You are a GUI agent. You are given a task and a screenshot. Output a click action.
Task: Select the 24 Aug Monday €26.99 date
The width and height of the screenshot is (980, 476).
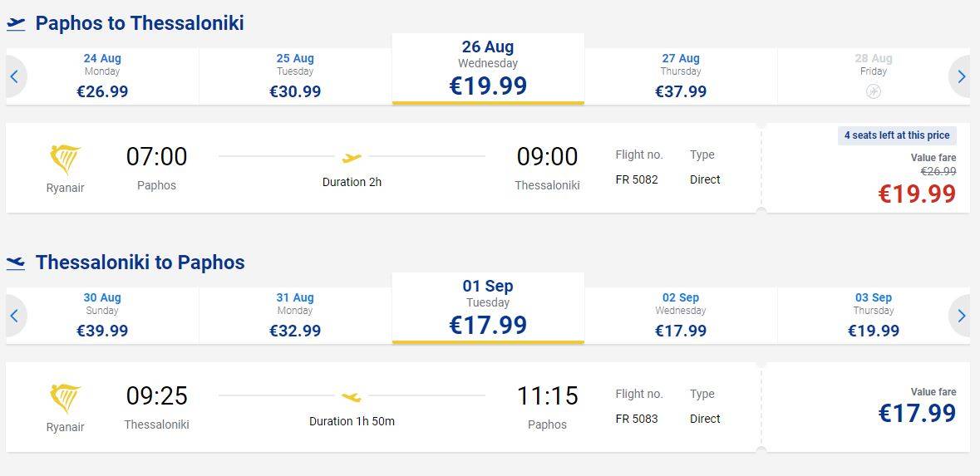[102, 76]
